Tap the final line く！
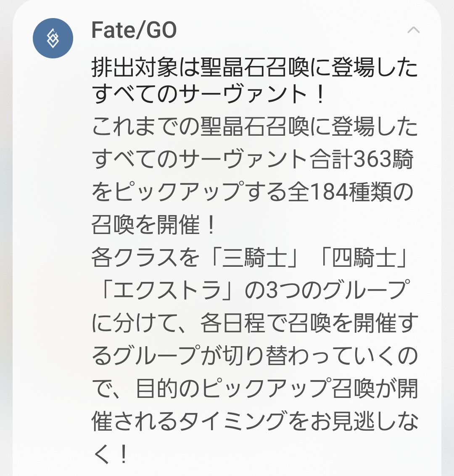This screenshot has height=476, width=454. point(110,453)
